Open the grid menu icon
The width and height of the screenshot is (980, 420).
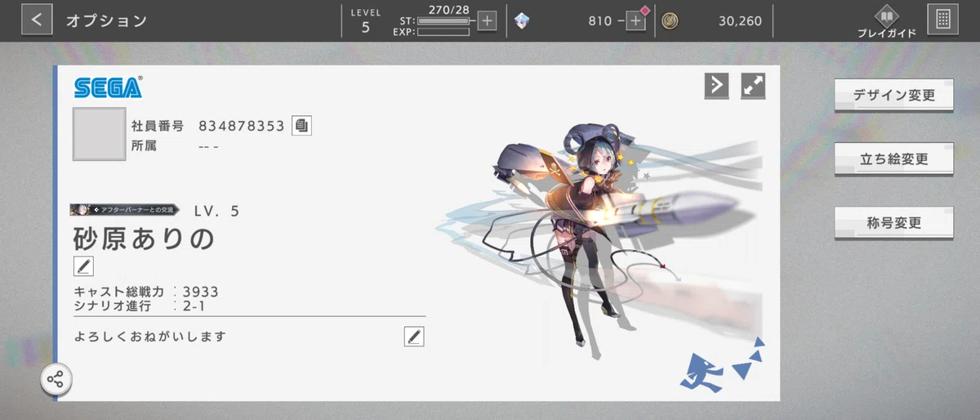click(943, 20)
